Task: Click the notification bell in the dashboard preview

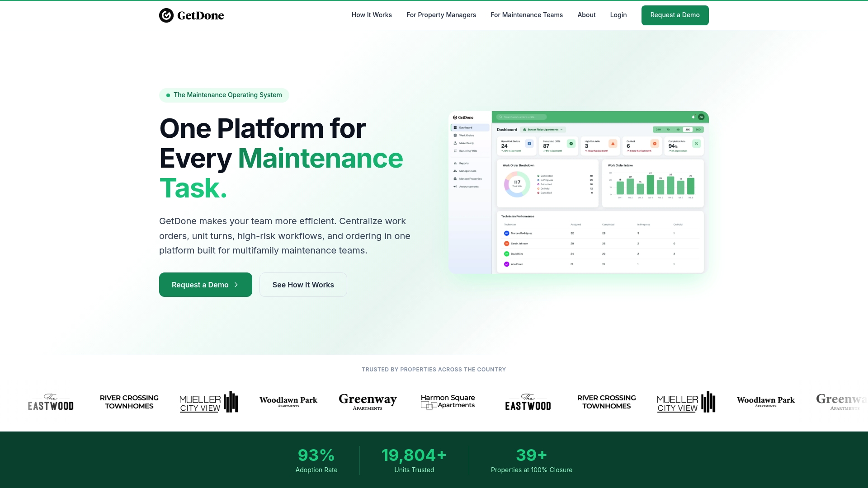Action: coord(693,117)
